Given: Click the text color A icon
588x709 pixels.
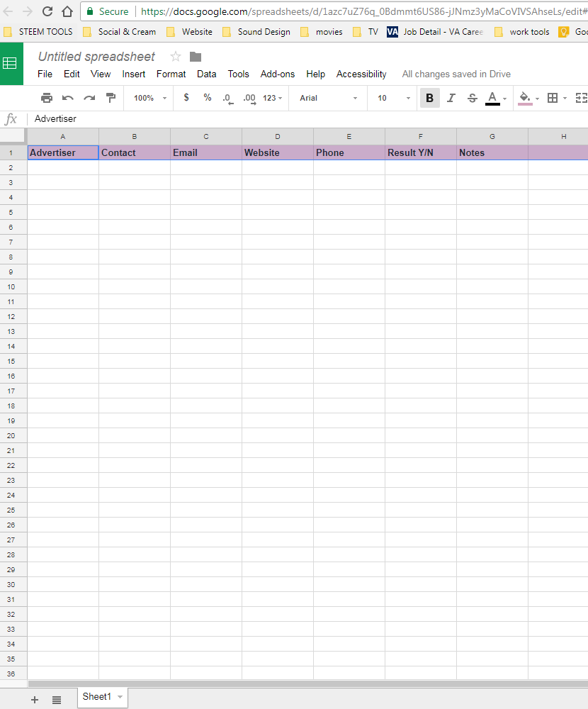Looking at the screenshot, I should tap(492, 98).
